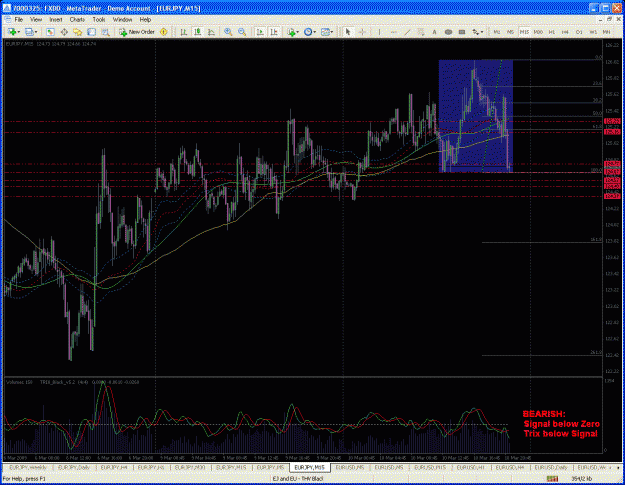
Task: Switch timeframe to MN
Action: pos(606,32)
